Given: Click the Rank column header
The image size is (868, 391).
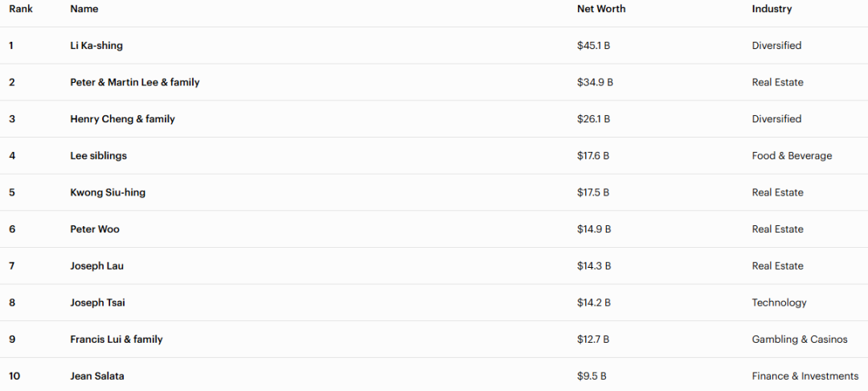Looking at the screenshot, I should 21,9.
